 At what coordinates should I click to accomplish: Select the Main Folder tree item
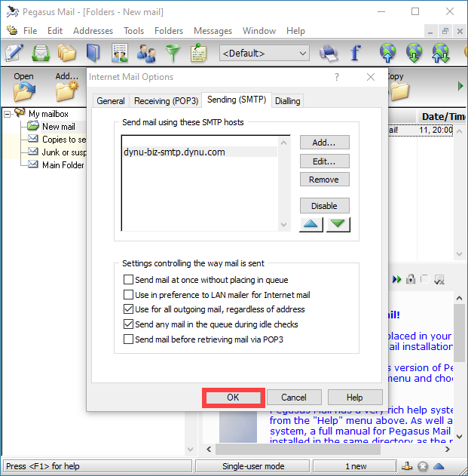(x=63, y=165)
